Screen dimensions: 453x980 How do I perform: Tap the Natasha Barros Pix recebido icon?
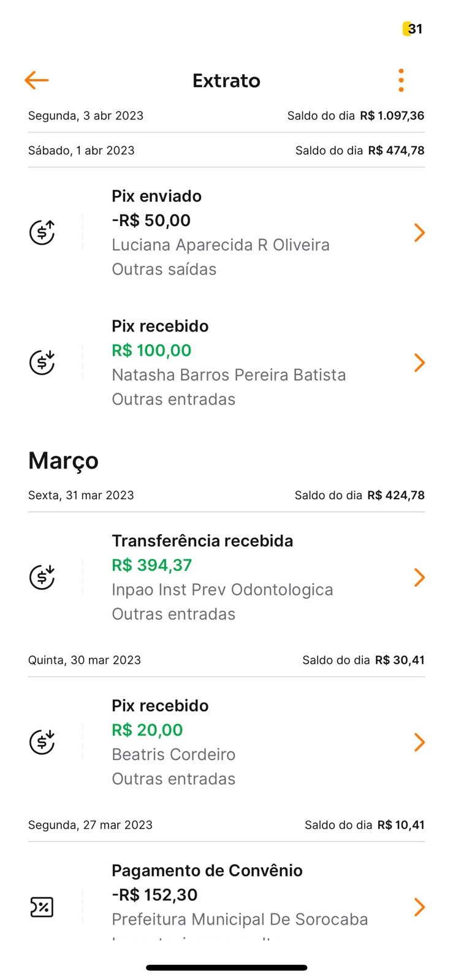[42, 363]
